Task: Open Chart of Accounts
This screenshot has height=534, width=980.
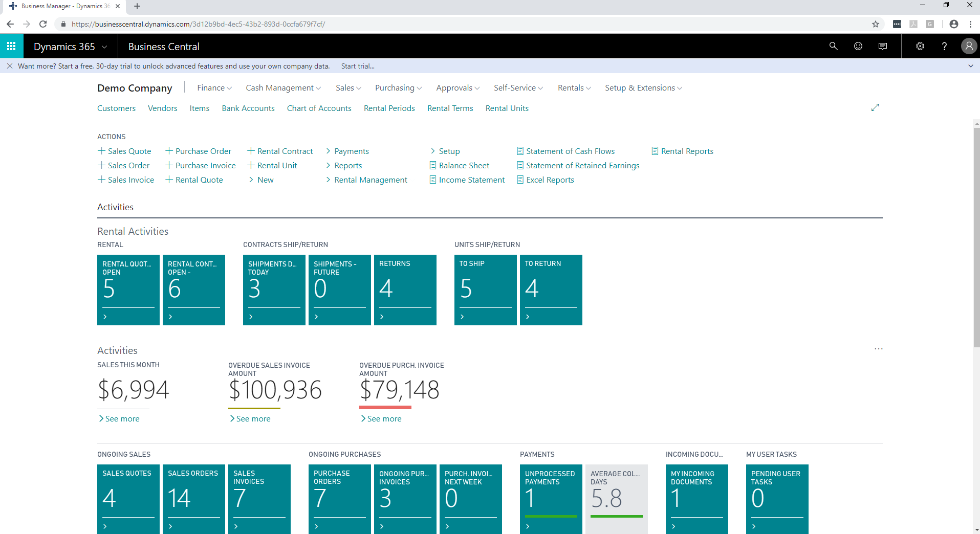Action: pos(319,108)
